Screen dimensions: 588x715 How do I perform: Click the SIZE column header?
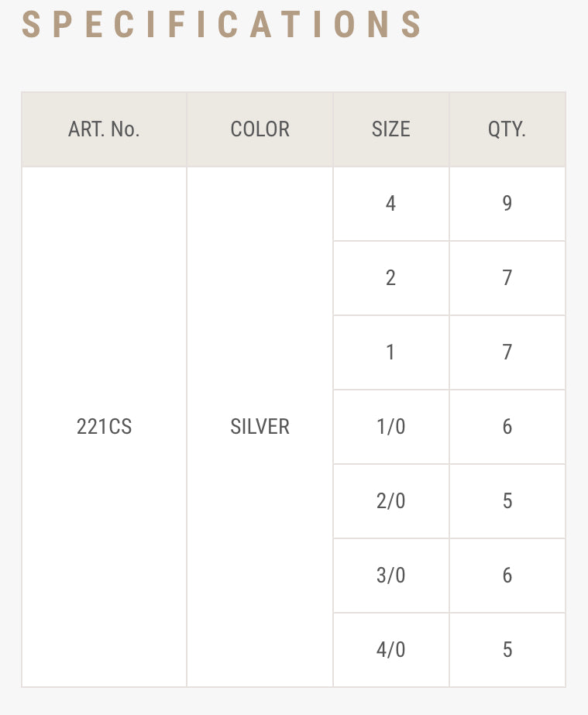pyautogui.click(x=390, y=129)
